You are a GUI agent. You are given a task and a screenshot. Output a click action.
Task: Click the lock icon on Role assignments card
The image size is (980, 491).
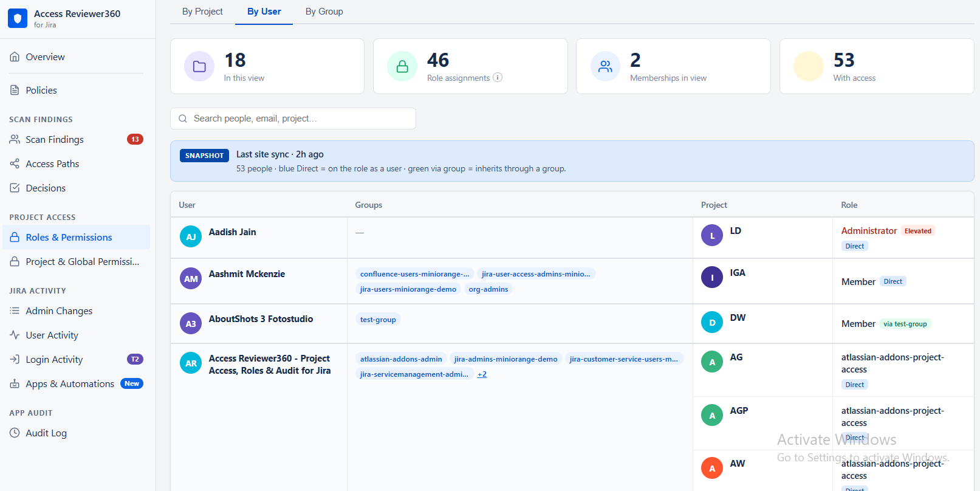coord(402,66)
